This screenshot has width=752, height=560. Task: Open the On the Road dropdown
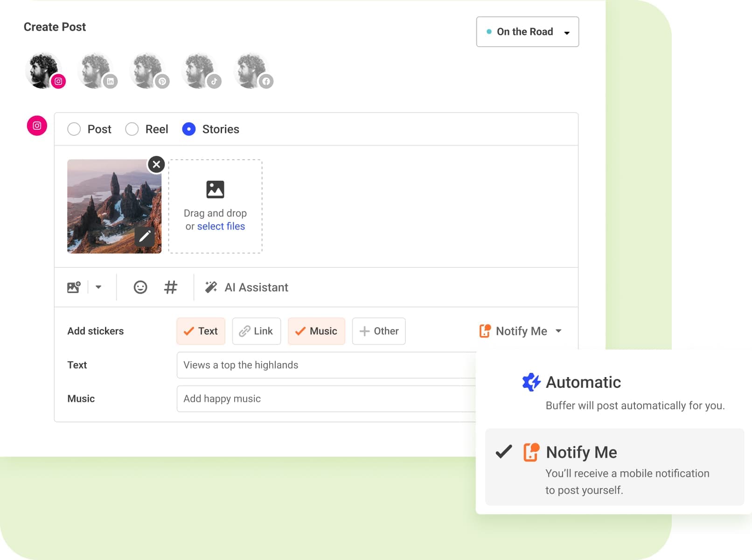tap(527, 32)
